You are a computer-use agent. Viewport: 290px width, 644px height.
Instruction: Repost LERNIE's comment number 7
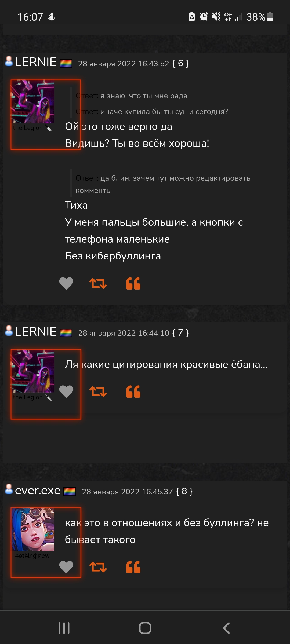pos(98,391)
